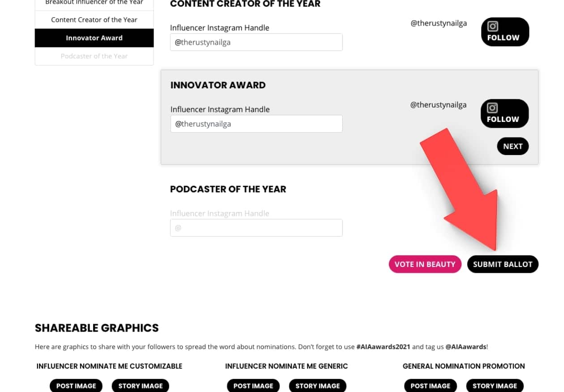The width and height of the screenshot is (564, 392).
Task: Select Innovator Award in the sidebar
Action: (x=94, y=38)
